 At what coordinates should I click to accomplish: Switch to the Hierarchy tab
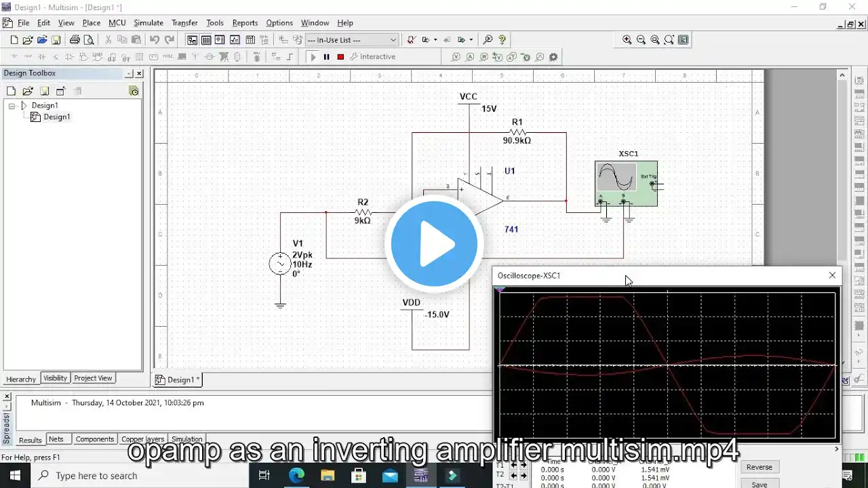point(21,379)
